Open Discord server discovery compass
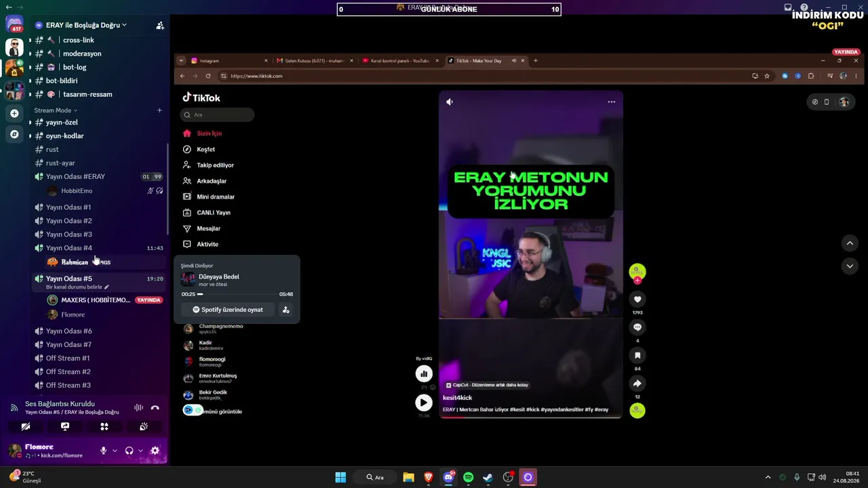 [x=14, y=134]
